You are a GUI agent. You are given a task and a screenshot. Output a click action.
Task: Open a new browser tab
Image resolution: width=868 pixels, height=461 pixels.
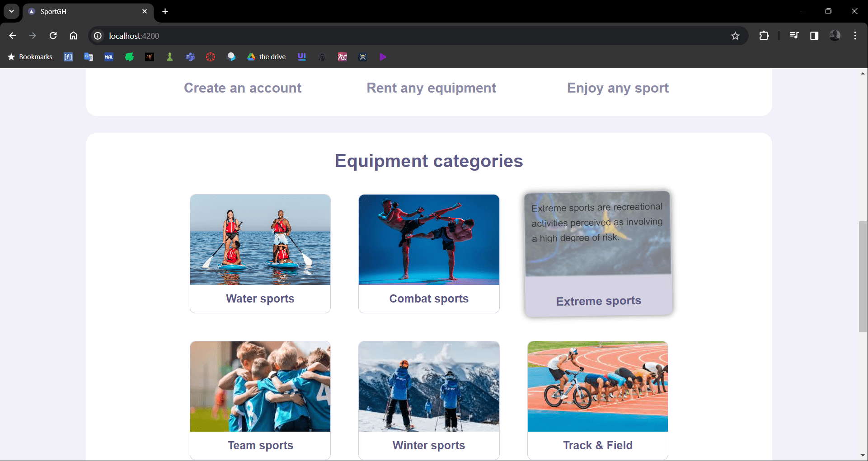coord(165,11)
